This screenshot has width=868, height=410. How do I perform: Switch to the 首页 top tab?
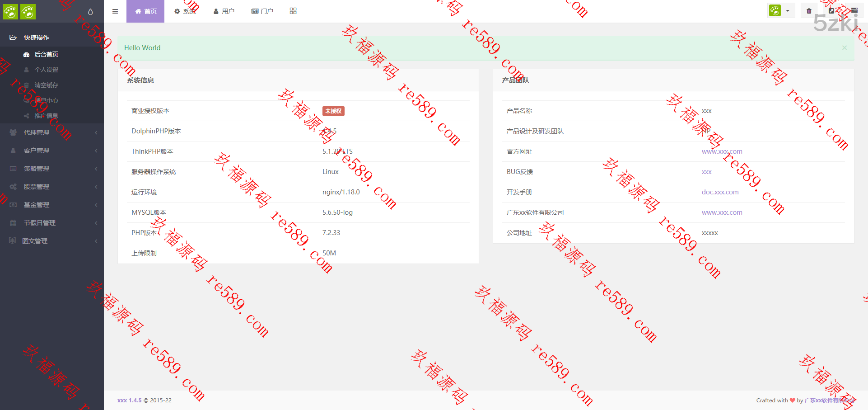145,11
